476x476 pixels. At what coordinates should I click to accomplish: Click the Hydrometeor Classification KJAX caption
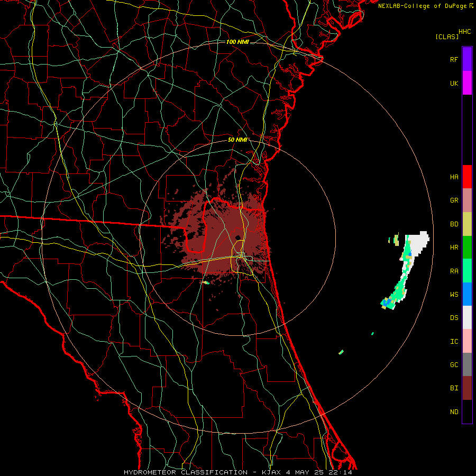[238, 472]
